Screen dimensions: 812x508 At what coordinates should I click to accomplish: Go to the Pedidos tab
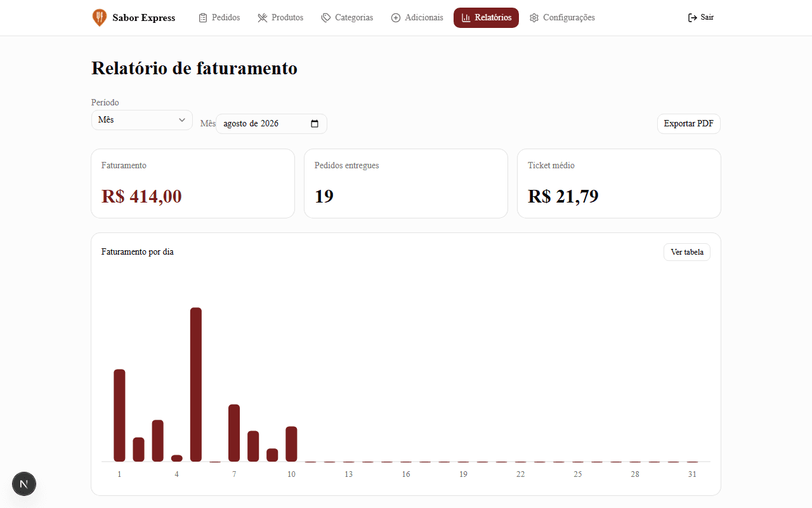click(x=219, y=18)
